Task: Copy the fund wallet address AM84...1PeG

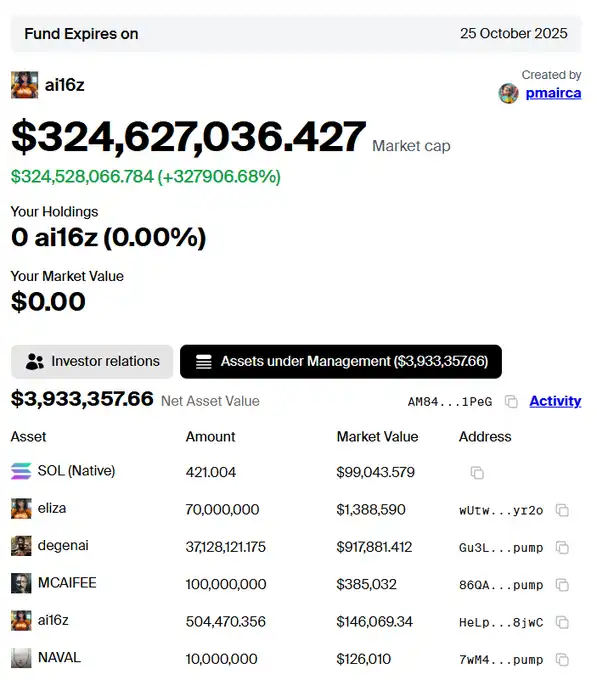Action: click(511, 402)
